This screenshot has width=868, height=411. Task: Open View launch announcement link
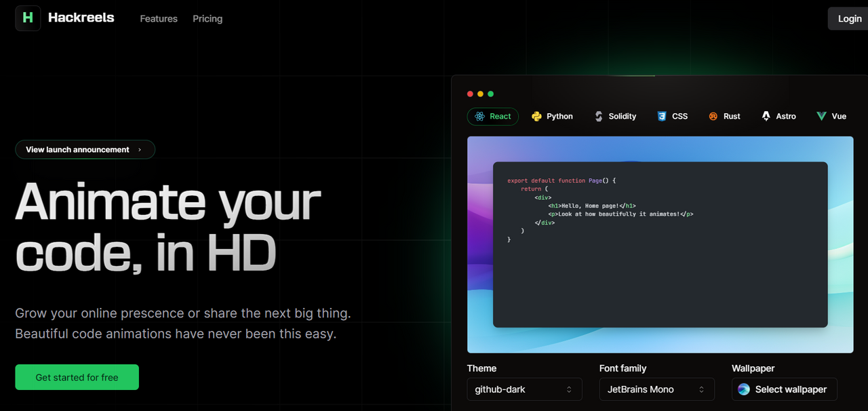coord(85,150)
